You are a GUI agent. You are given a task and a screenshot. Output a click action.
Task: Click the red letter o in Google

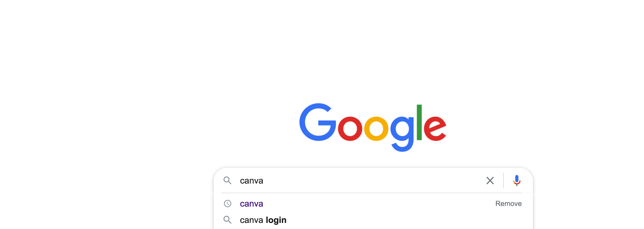(350, 129)
